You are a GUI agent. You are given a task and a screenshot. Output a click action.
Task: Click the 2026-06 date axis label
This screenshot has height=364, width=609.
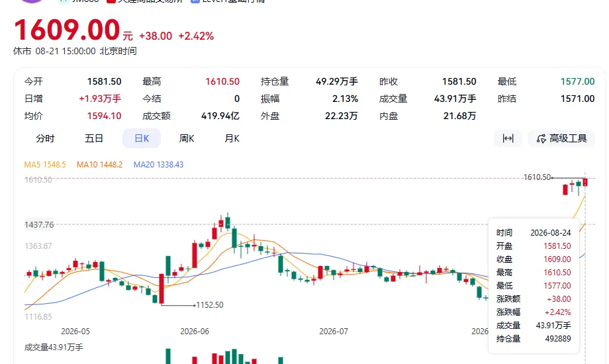(195, 332)
